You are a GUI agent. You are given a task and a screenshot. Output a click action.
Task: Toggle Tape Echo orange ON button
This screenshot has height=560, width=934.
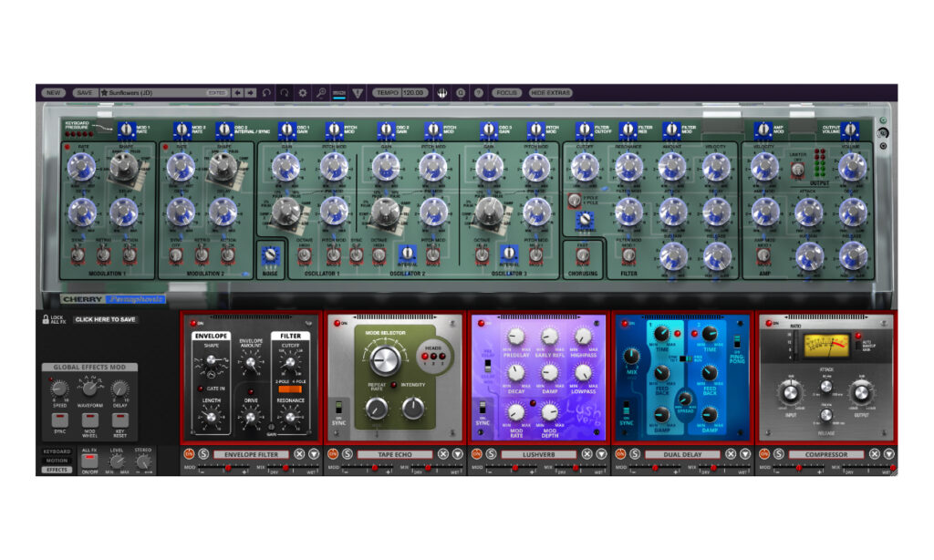coord(333,454)
